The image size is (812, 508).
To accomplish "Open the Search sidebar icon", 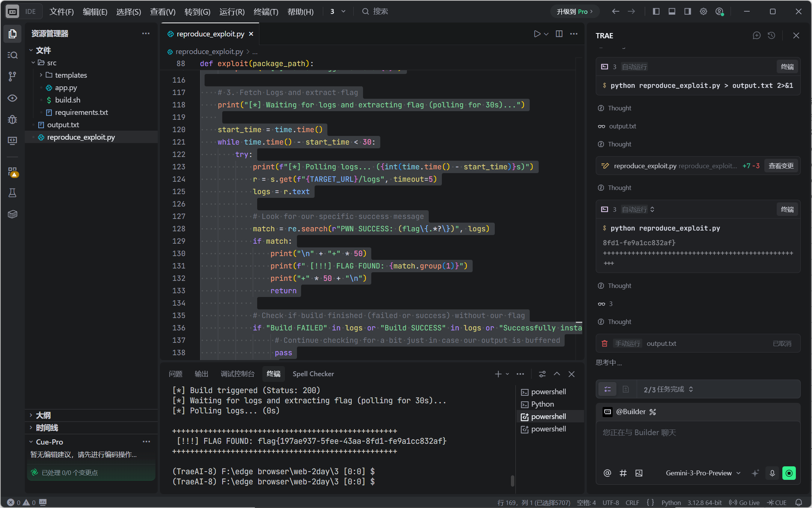I will click(12, 55).
